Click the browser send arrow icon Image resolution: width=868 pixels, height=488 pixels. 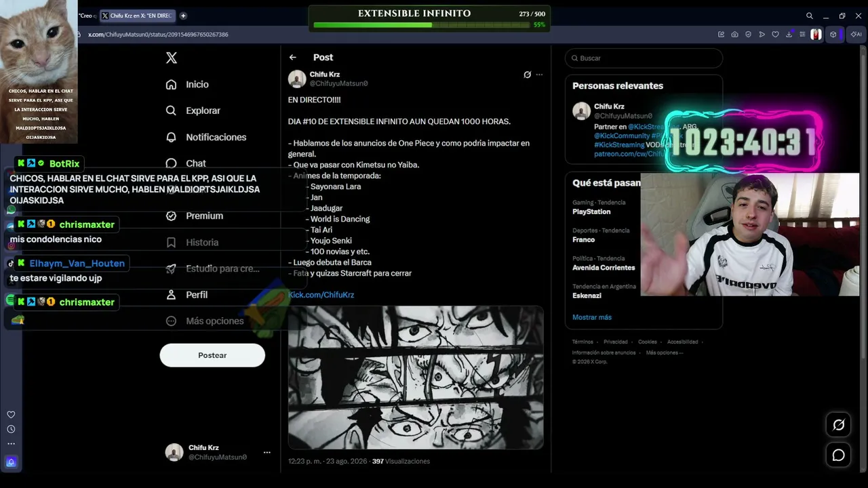[x=762, y=35]
